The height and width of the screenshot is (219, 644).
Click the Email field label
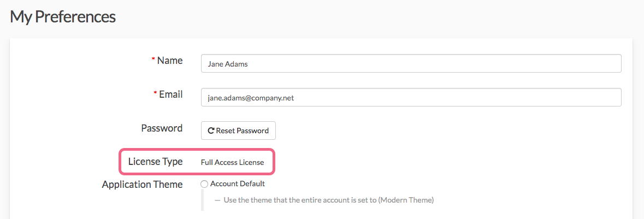click(x=171, y=94)
